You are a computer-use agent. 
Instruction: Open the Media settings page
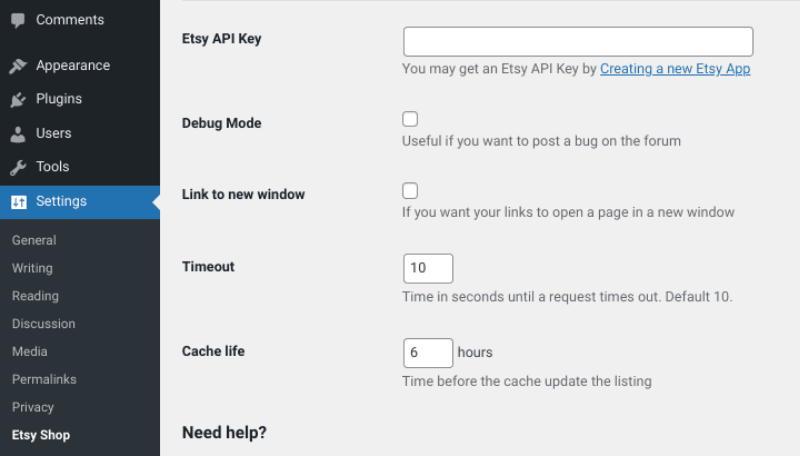coord(30,351)
